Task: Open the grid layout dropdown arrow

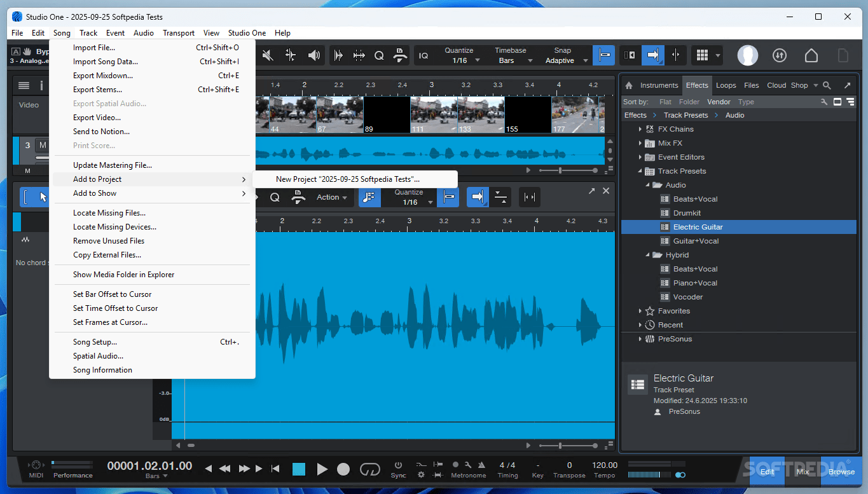Action: click(719, 55)
